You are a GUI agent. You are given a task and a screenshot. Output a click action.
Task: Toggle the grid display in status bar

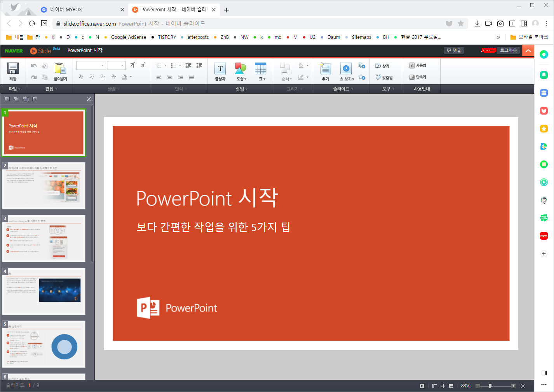(443, 386)
